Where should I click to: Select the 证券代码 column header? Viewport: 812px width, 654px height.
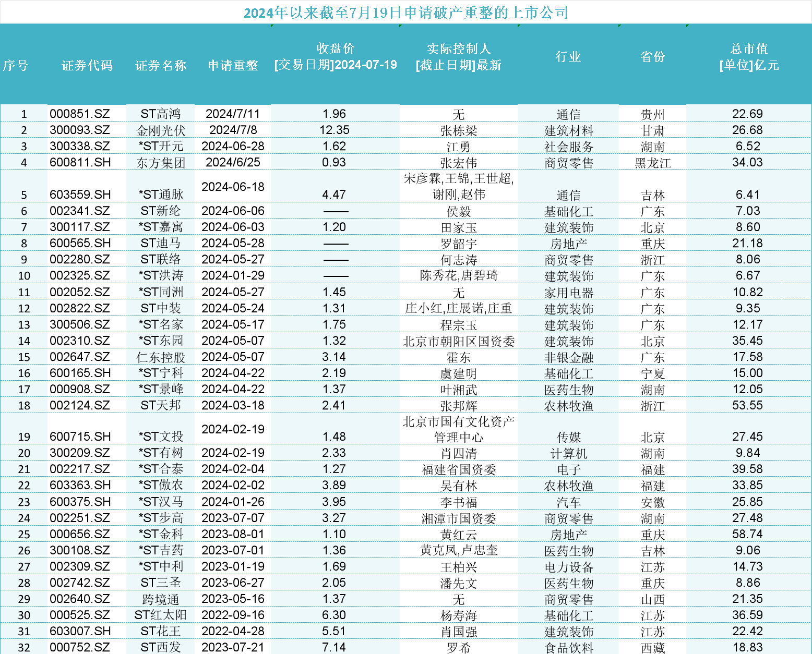[87, 65]
